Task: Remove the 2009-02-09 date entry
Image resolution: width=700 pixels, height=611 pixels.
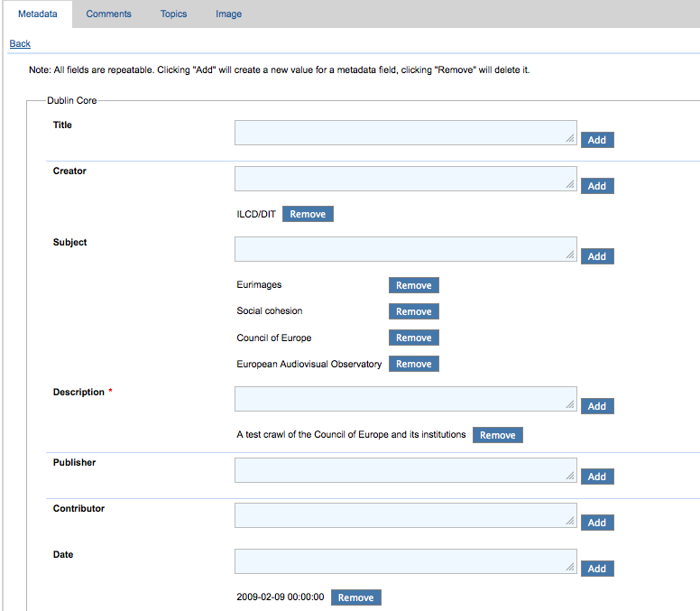Action: [355, 597]
